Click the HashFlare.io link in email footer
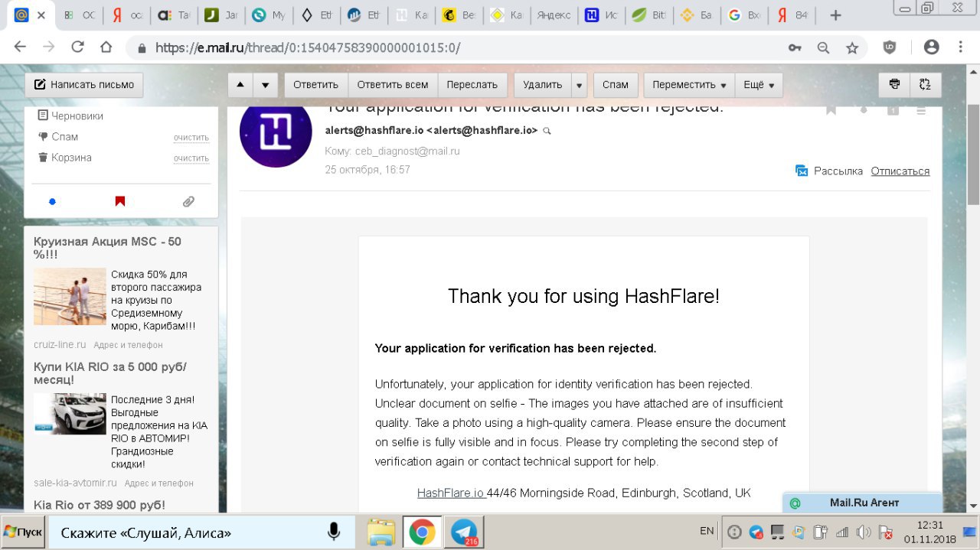The image size is (980, 550). coord(450,493)
